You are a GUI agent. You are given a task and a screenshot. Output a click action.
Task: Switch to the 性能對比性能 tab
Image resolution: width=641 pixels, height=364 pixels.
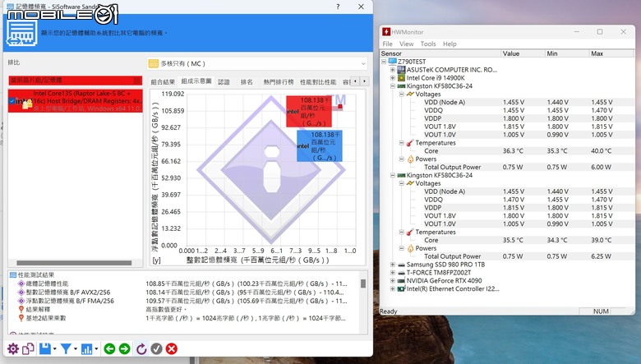coord(318,81)
